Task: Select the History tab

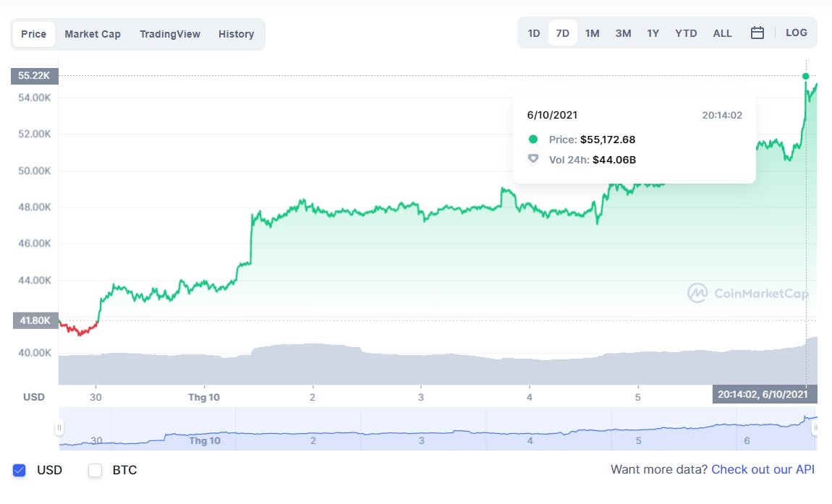Action: [x=236, y=34]
